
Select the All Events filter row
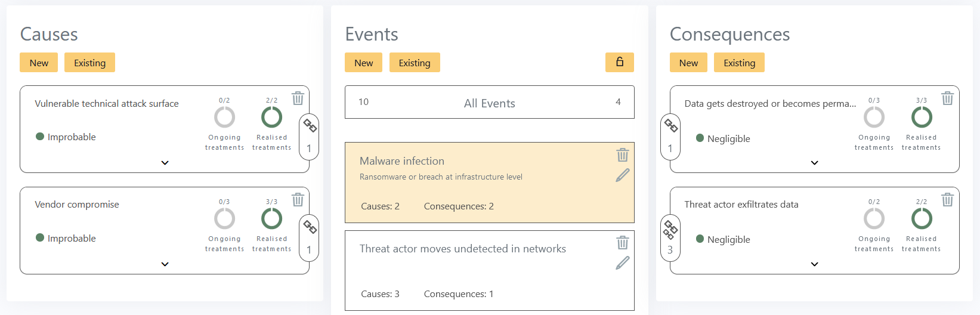(x=490, y=102)
